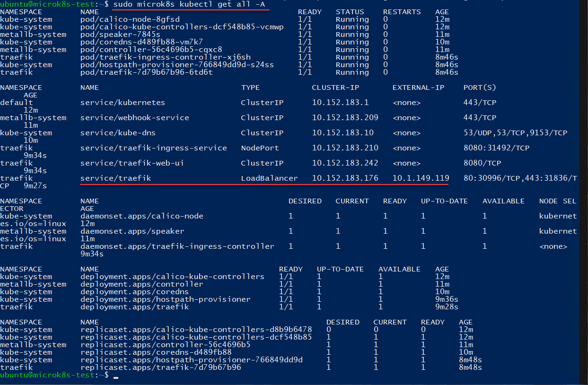
Task: Click replicaset.apps/calico-kube-controllers-d8b9b6478
Action: point(196,330)
